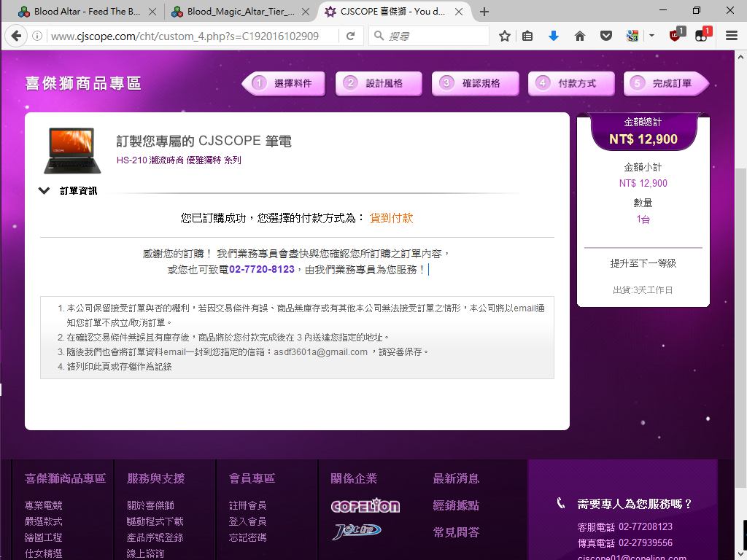This screenshot has height=560, width=747.
Task: Click step 4 付款方式 button
Action: pos(571,83)
